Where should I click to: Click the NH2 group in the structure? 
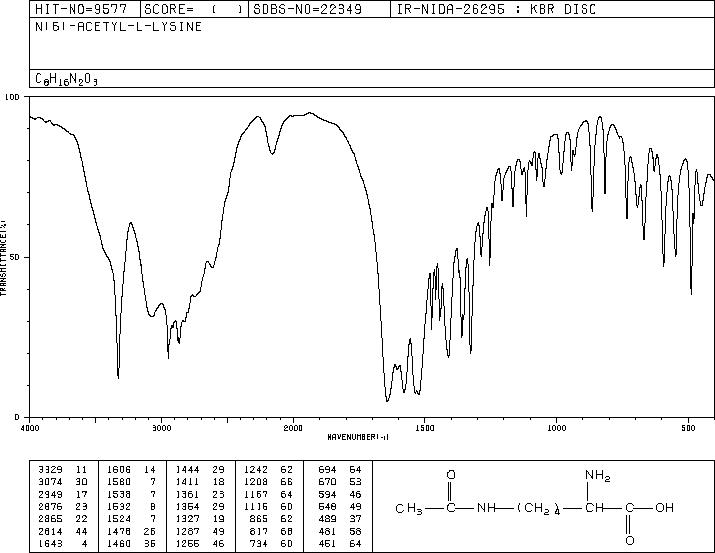click(x=597, y=476)
